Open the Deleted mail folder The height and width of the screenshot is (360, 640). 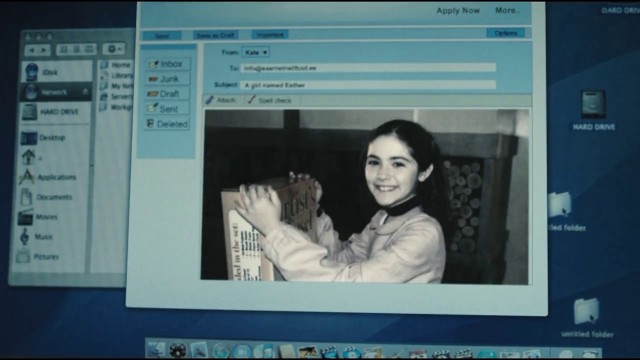click(x=167, y=124)
